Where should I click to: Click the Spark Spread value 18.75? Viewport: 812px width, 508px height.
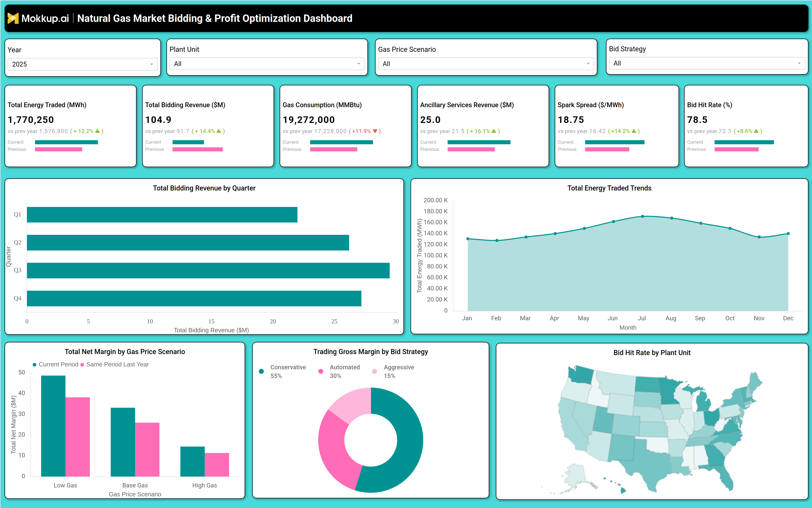(x=571, y=120)
